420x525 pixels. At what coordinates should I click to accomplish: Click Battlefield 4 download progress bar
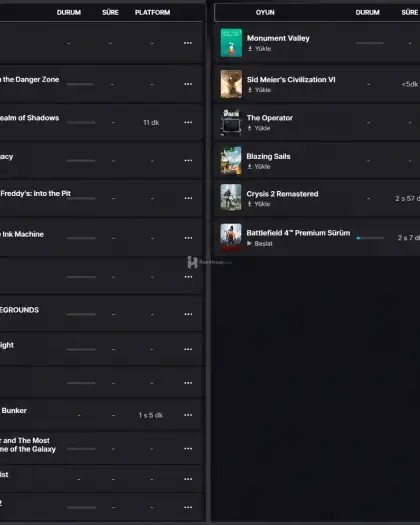(x=370, y=238)
